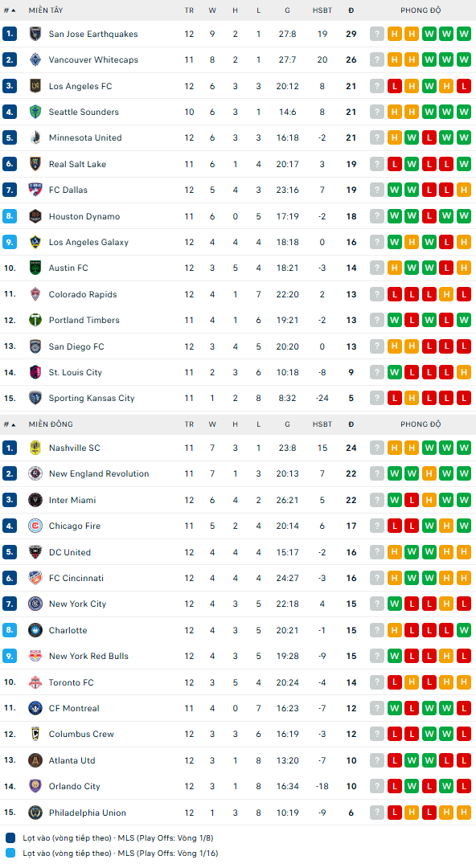Select the Nashville SC yellow logo
476x868 pixels.
(x=35, y=448)
